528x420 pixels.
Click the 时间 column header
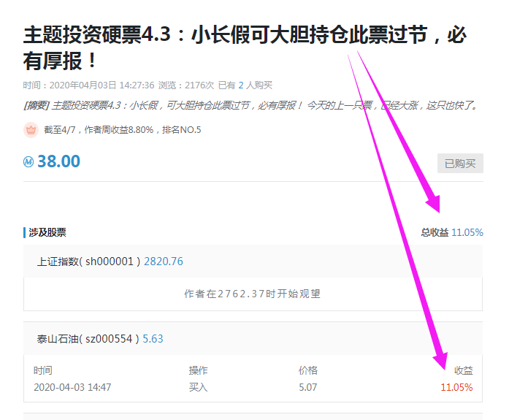click(x=43, y=370)
